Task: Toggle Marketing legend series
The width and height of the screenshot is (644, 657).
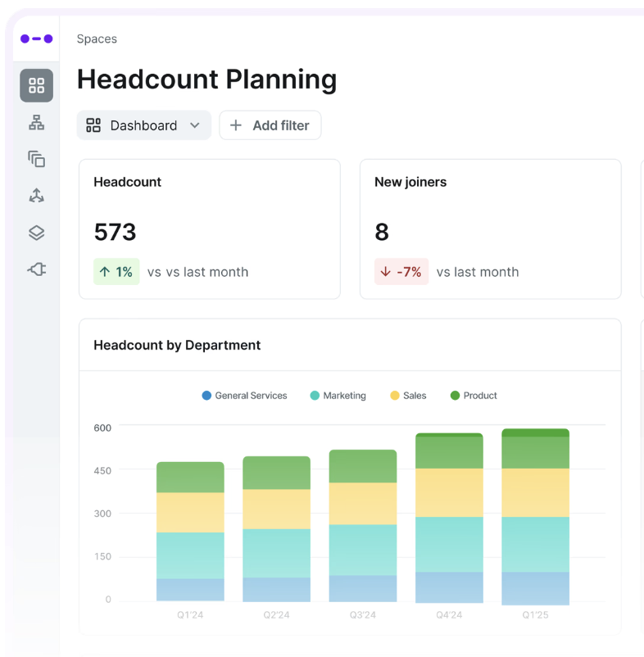Action: (x=338, y=396)
